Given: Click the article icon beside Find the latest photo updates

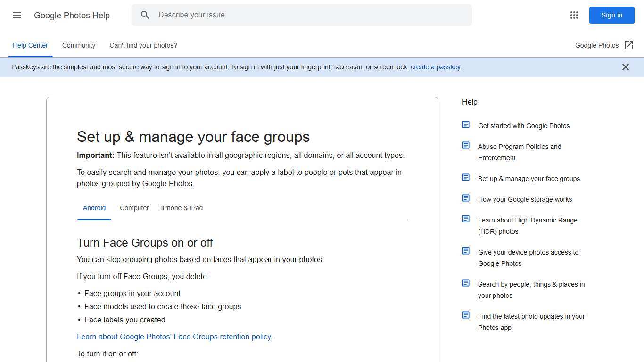Looking at the screenshot, I should click(x=466, y=315).
